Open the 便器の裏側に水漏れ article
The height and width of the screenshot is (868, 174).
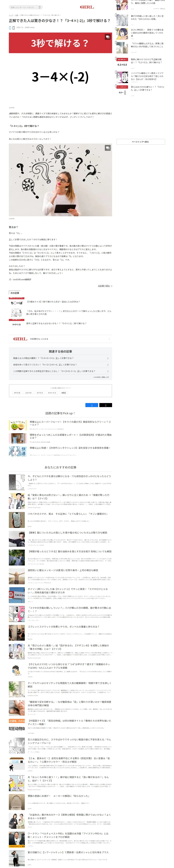pos(58,796)
